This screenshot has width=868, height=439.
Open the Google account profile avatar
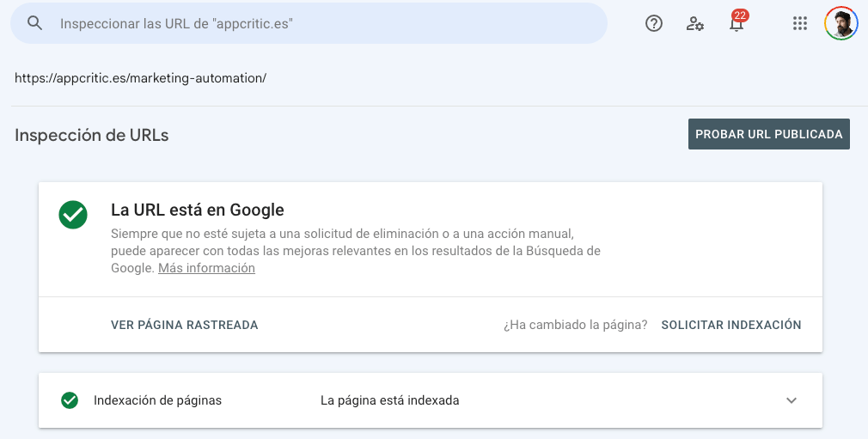[840, 23]
